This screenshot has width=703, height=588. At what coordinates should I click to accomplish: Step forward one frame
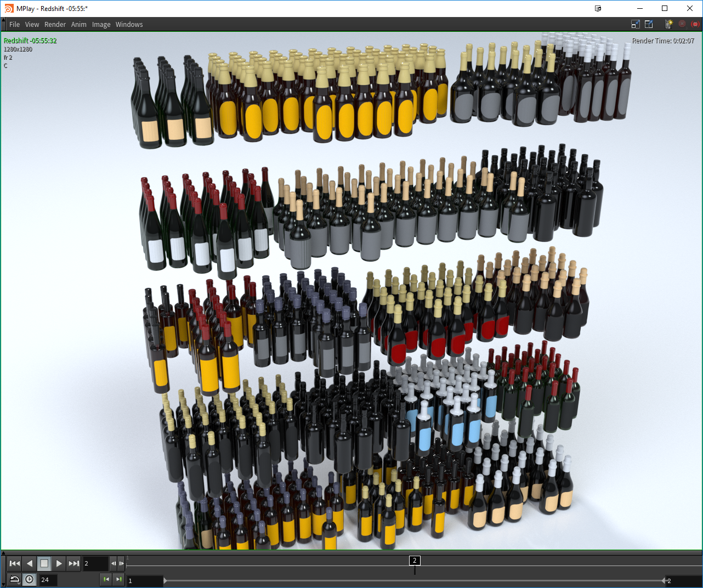click(121, 563)
